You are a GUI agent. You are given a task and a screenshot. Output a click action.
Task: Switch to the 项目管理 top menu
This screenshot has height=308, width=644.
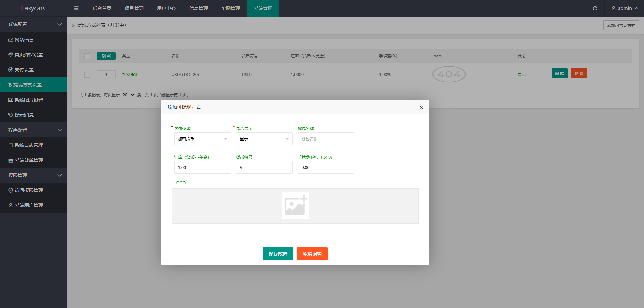click(134, 8)
